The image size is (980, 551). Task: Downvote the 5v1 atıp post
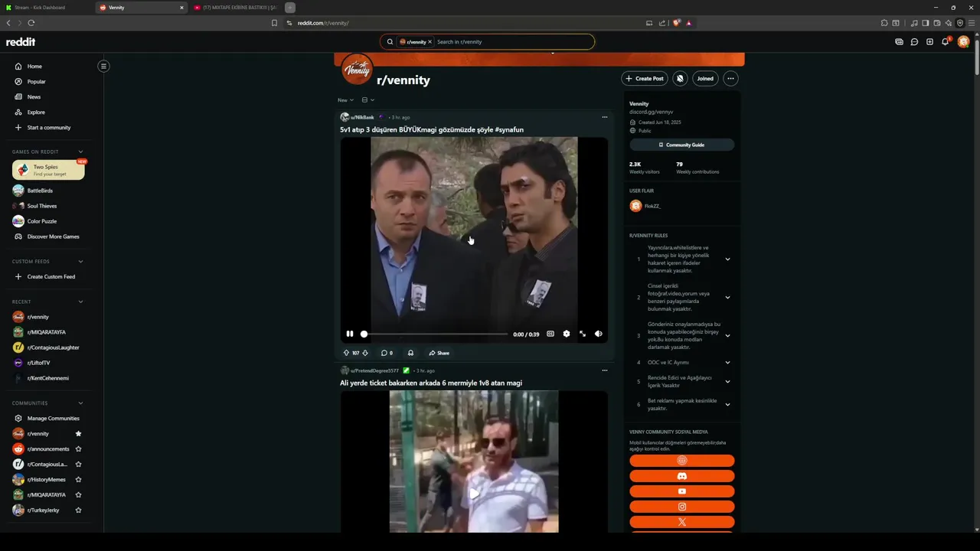pos(365,353)
